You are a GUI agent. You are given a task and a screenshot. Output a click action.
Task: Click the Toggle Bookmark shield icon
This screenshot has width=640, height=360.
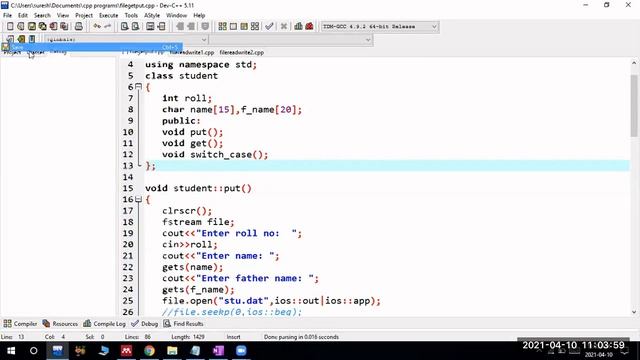pyautogui.click(x=205, y=27)
